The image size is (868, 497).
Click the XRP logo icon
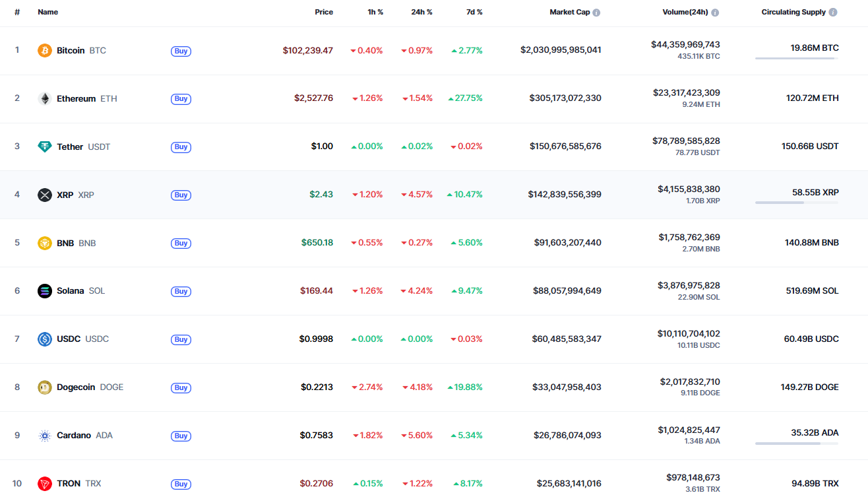click(x=45, y=195)
